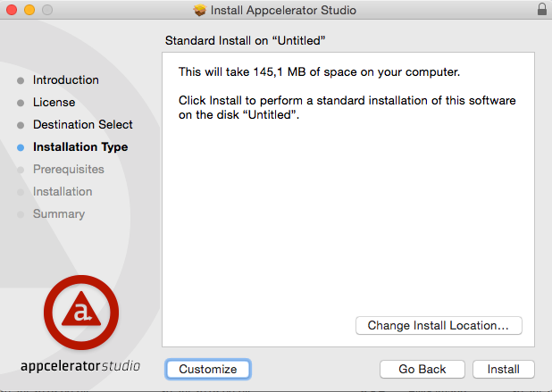Click the package icon beside the window title
Viewport: 552px width, 392px height.
click(x=199, y=10)
